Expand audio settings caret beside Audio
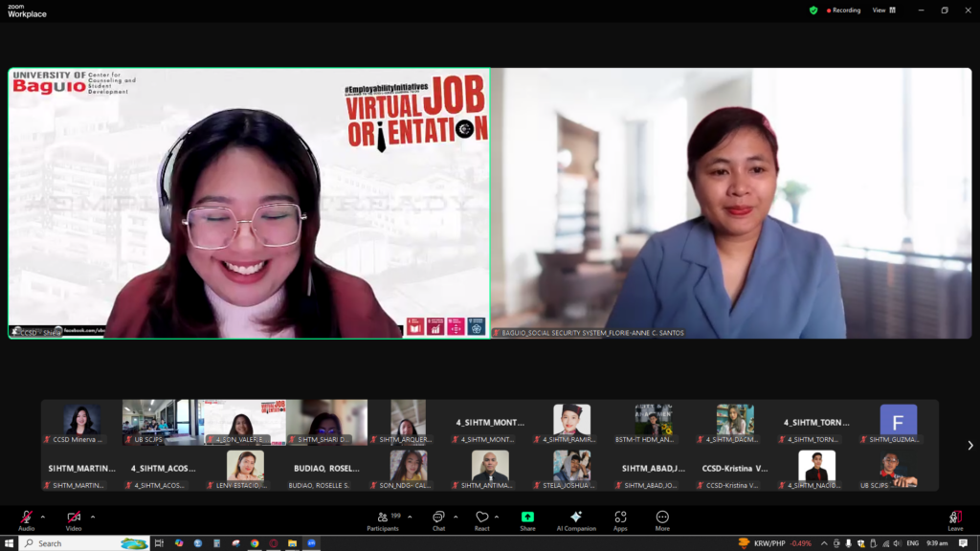 [43, 517]
